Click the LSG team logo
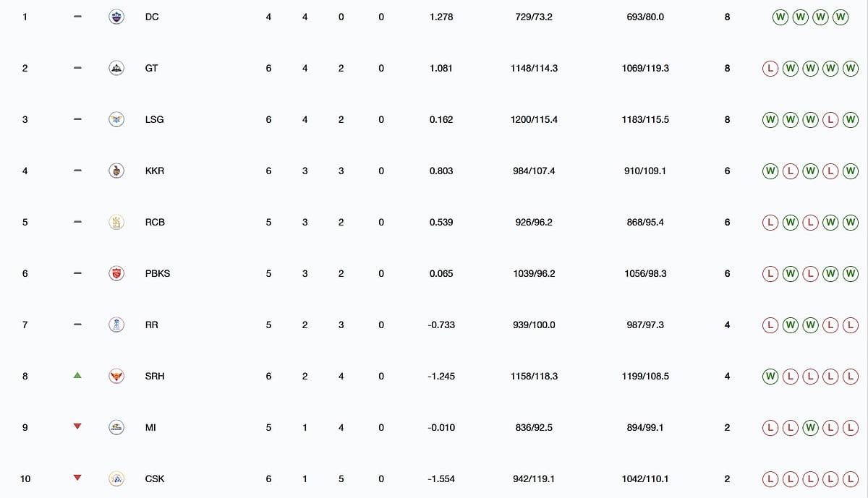This screenshot has height=498, width=868. coord(116,119)
